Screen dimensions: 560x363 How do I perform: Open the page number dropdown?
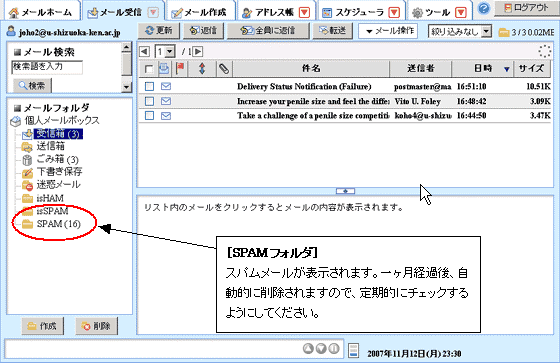(x=170, y=52)
